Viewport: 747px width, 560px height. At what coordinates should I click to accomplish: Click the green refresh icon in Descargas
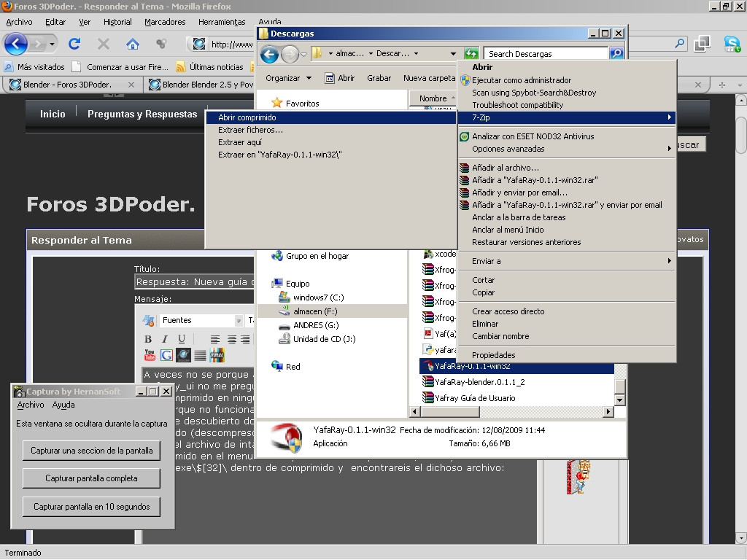point(471,53)
